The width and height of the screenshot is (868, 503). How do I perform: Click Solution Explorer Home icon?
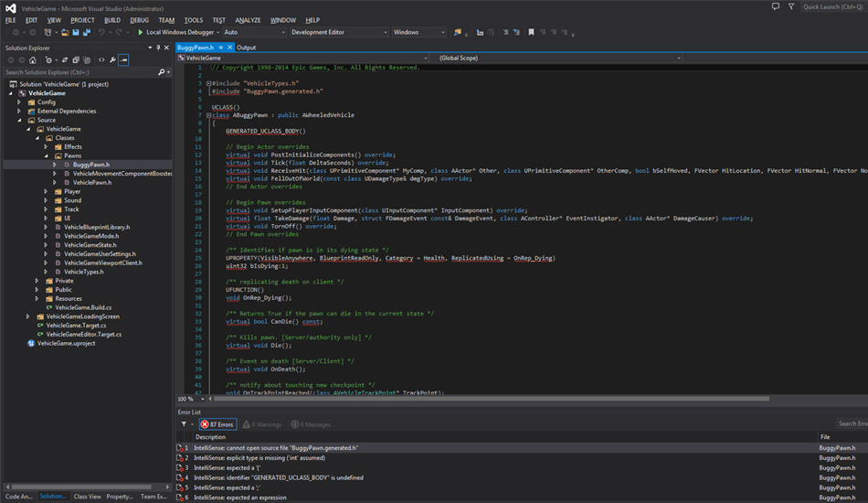[x=33, y=59]
